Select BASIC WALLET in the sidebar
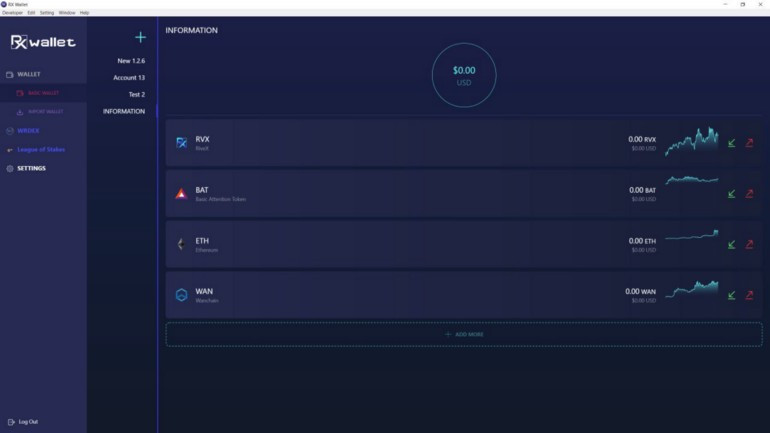Viewport: 770px width, 433px height. 43,93
